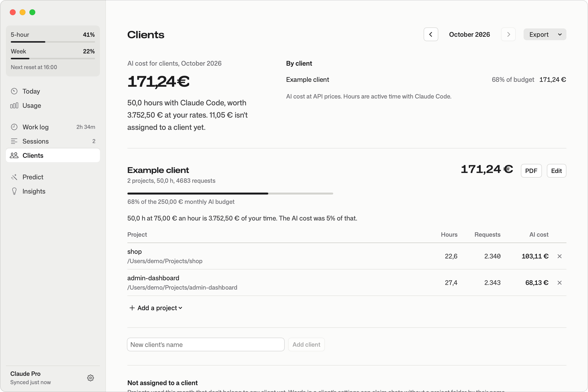Open the Export dropdown menu
This screenshot has width=588, height=392.
tap(545, 35)
